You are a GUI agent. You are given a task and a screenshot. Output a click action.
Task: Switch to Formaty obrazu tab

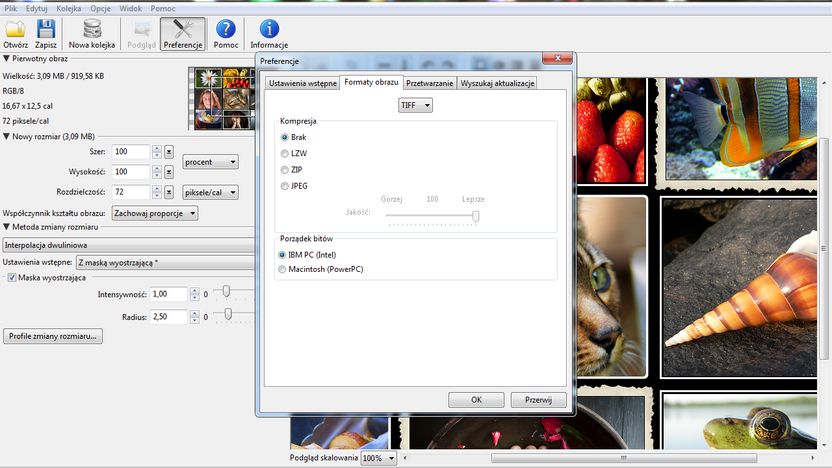[371, 82]
